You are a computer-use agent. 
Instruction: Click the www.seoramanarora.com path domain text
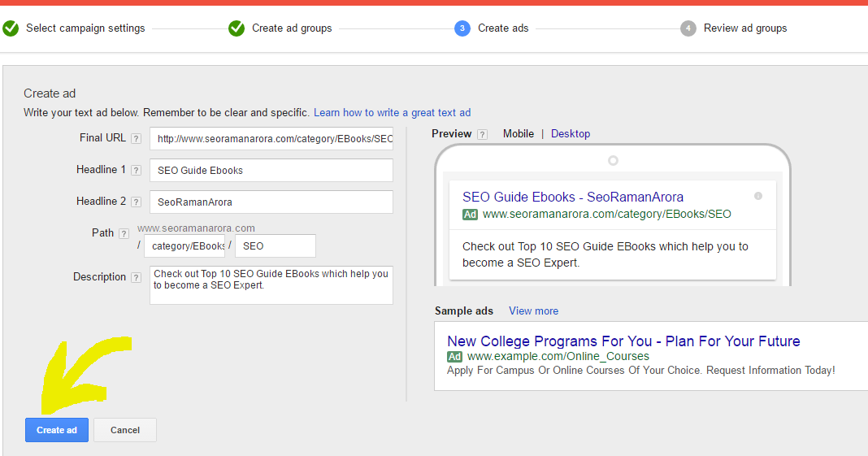click(196, 228)
